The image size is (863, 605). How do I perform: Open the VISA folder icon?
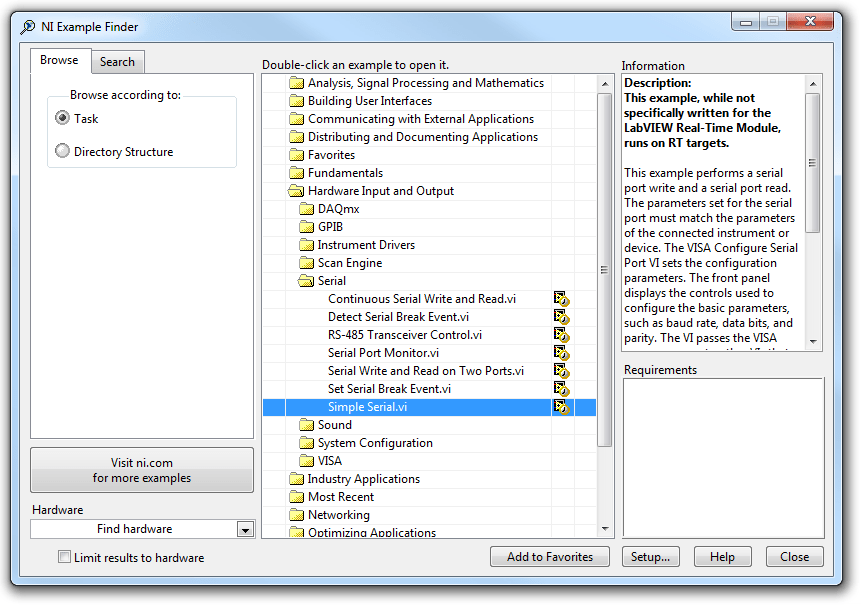(x=306, y=461)
